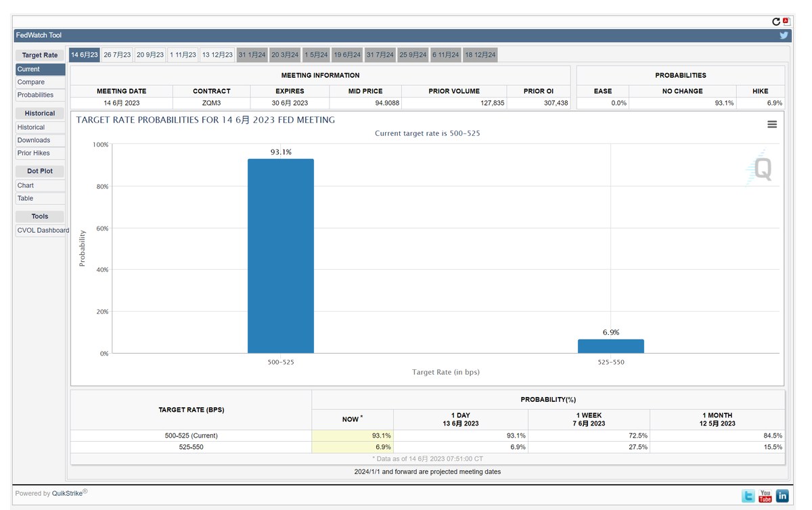The width and height of the screenshot is (812, 510).
Task: Click the Twitter icon in footer
Action: pos(748,496)
